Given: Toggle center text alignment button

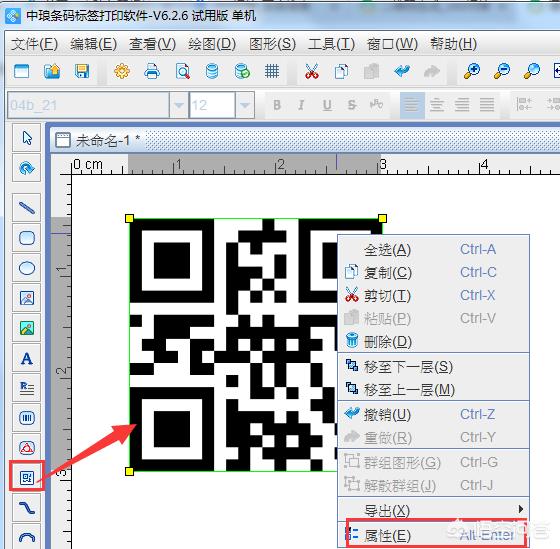Looking at the screenshot, I should point(437,105).
